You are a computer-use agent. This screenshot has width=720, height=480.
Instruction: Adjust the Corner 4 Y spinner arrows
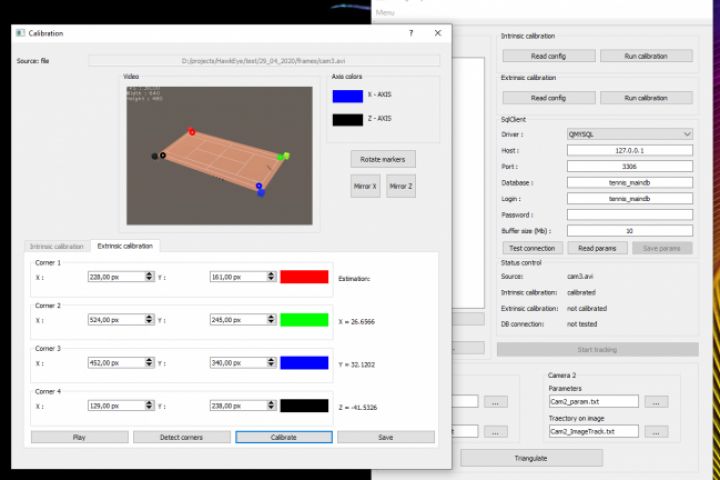click(x=271, y=405)
